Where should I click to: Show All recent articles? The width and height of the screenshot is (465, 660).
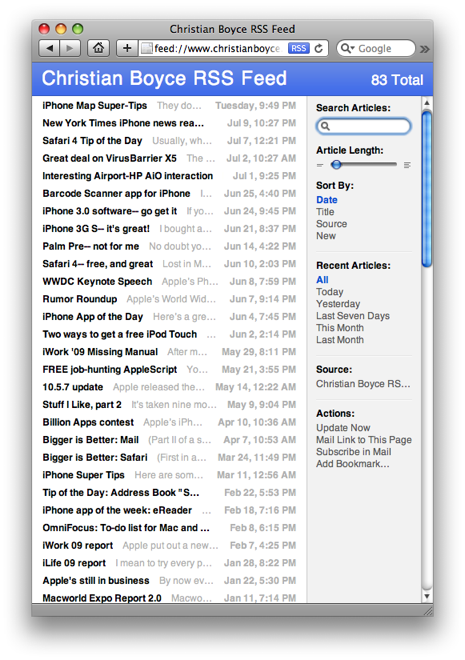click(322, 279)
